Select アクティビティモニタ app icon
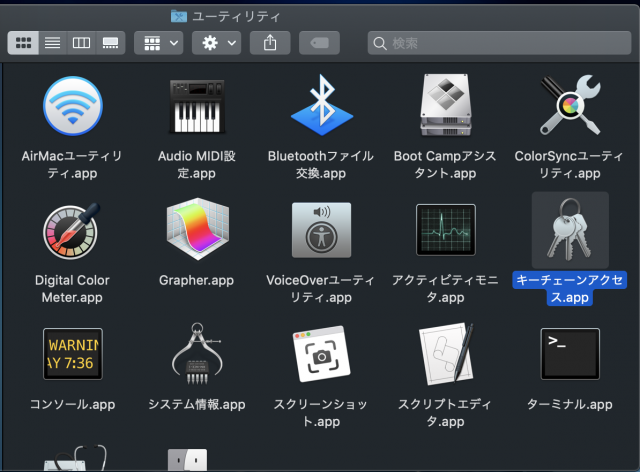This screenshot has width=640, height=472. click(x=446, y=230)
